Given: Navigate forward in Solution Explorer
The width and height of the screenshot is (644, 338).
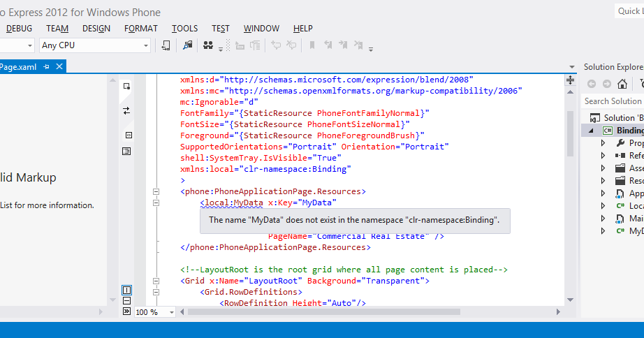Looking at the screenshot, I should (606, 84).
